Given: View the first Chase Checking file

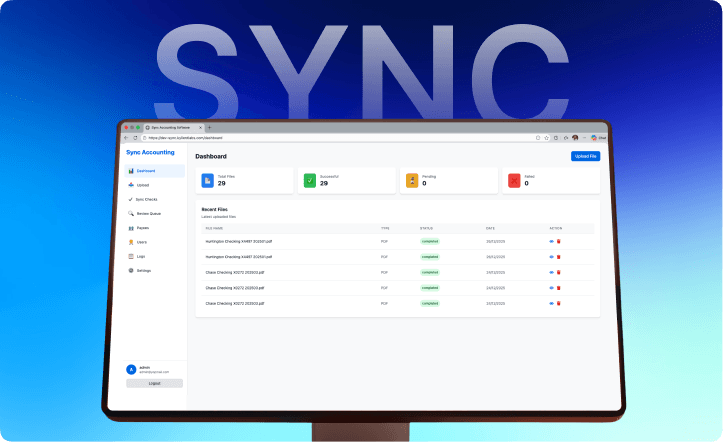Looking at the screenshot, I should 551,272.
